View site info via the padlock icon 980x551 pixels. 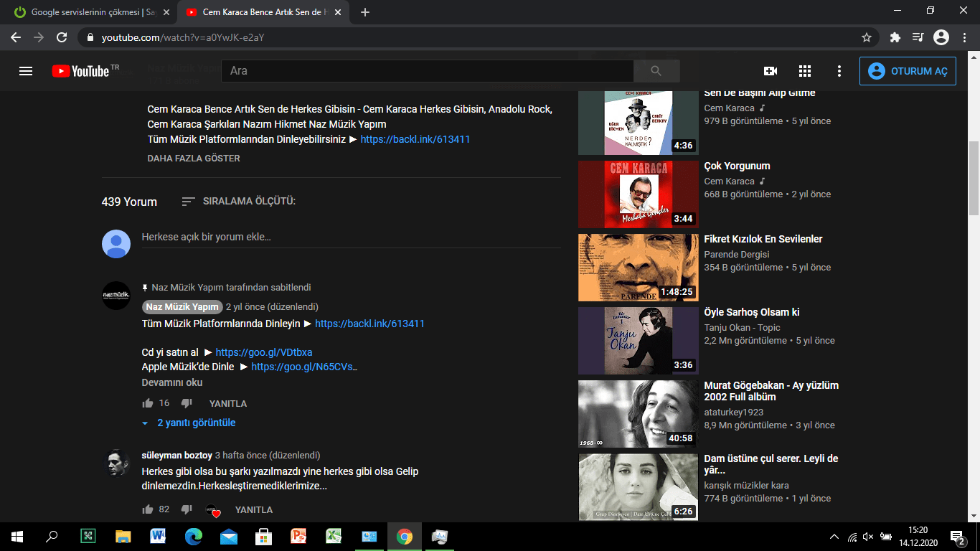click(x=90, y=37)
